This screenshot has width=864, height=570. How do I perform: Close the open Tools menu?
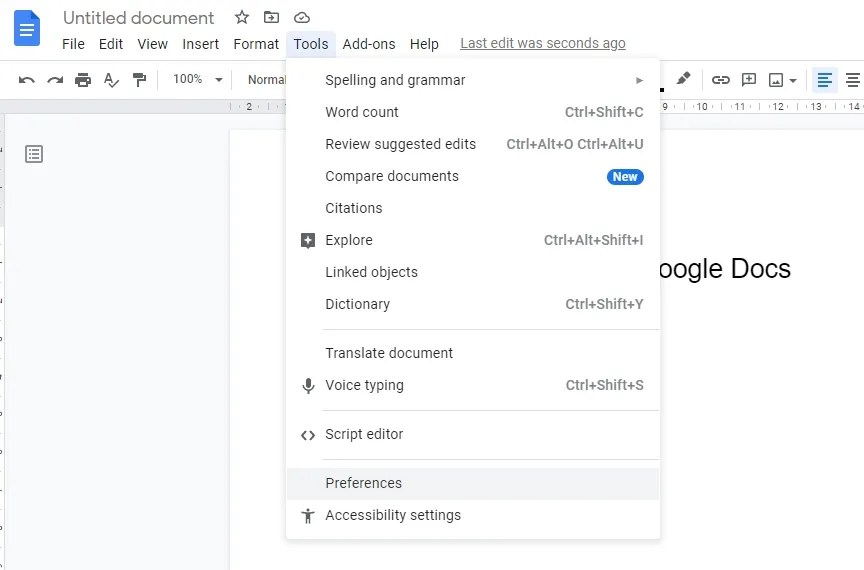311,44
